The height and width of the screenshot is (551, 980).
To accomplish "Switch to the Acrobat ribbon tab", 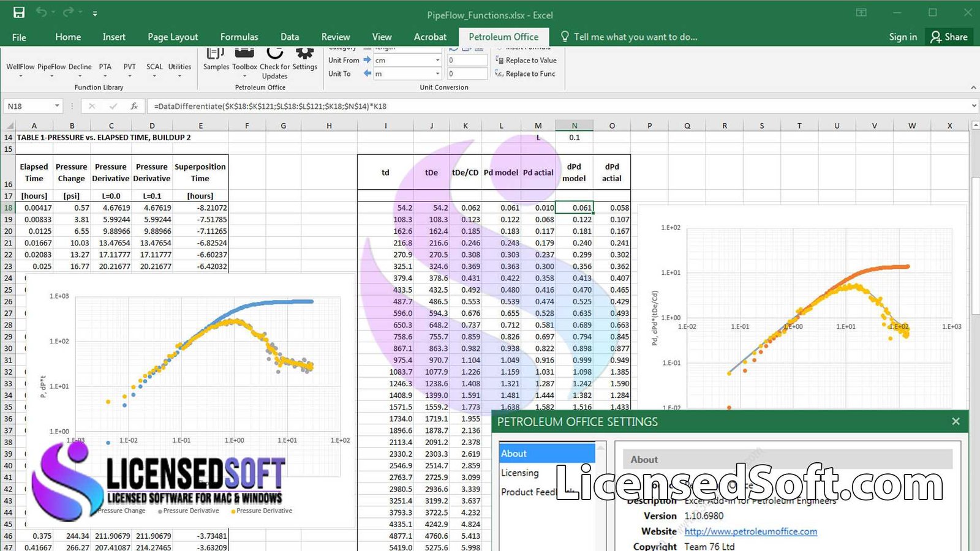I will [x=430, y=37].
